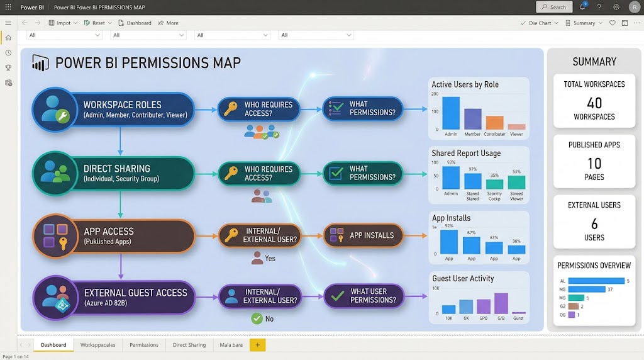Image resolution: width=644 pixels, height=360 pixels.
Task: Go forward with the right arrow
Action: 38,23
